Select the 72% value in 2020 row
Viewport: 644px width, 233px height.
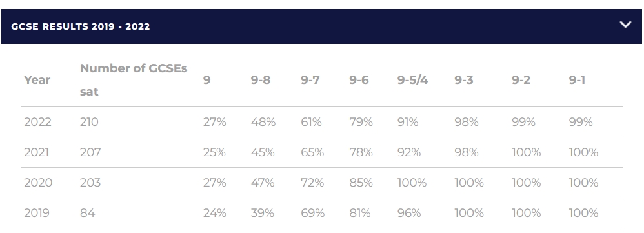(312, 183)
